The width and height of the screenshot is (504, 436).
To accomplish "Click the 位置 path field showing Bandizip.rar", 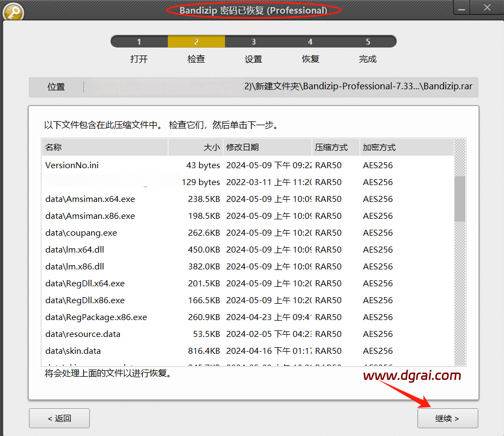I will click(x=253, y=87).
